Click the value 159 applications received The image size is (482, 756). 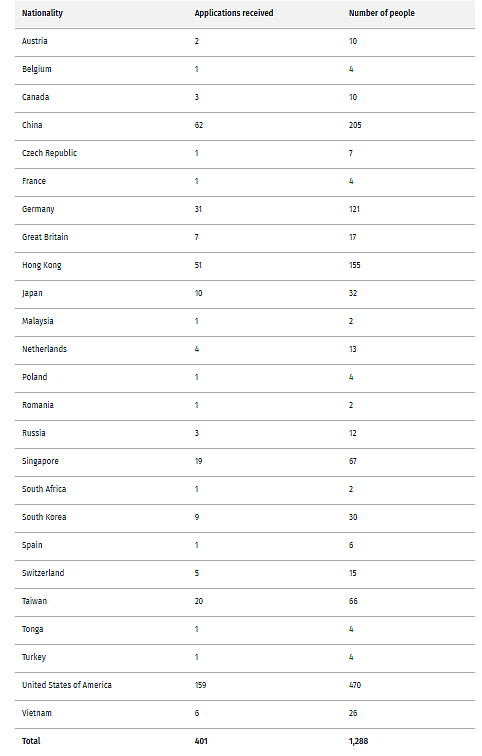[201, 685]
